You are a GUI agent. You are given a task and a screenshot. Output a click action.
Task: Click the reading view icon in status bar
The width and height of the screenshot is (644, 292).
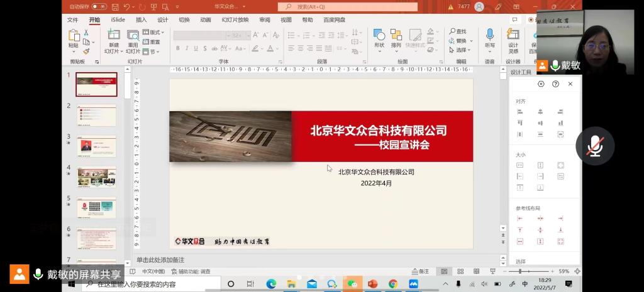[x=477, y=271]
